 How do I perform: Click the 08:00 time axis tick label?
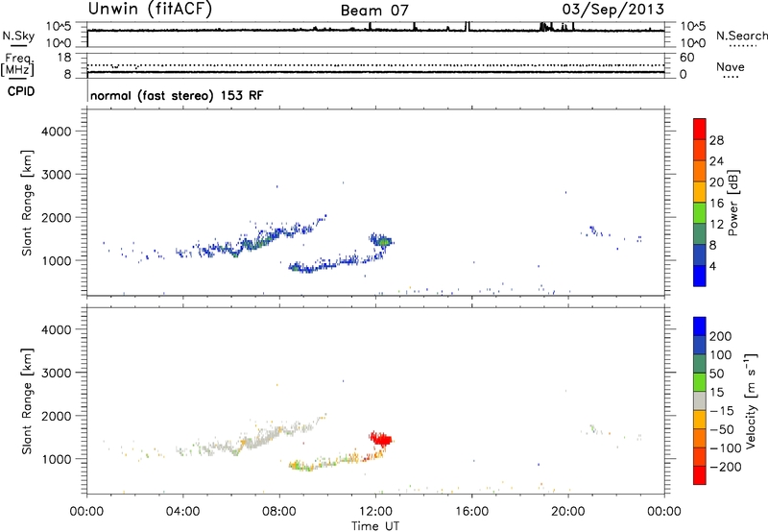[279, 512]
